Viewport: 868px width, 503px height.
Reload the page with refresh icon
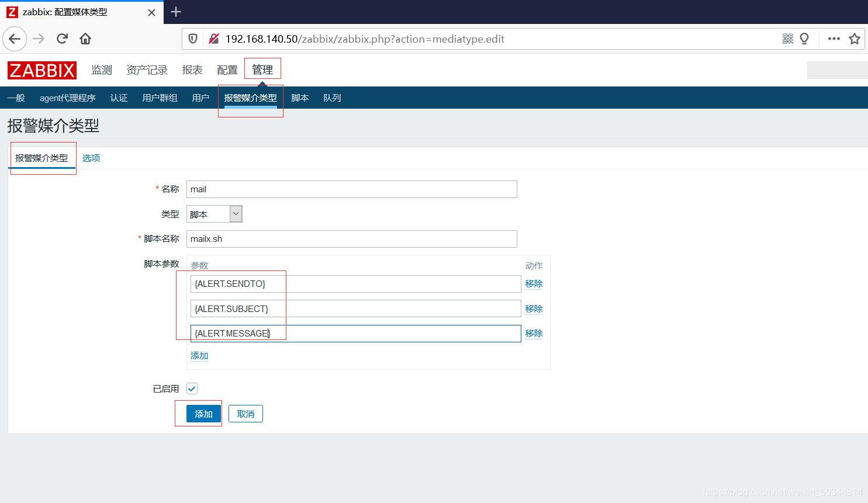pyautogui.click(x=62, y=39)
